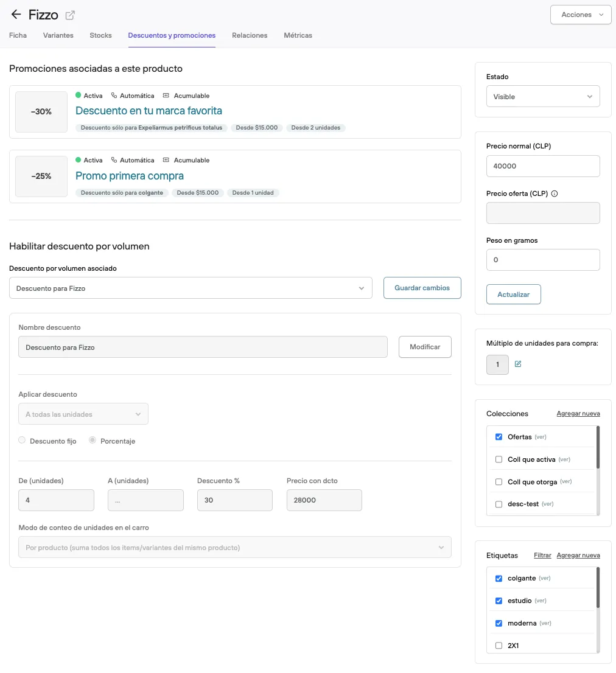The image size is (616, 673).
Task: Click the De (unidades) field
Action: (56, 500)
